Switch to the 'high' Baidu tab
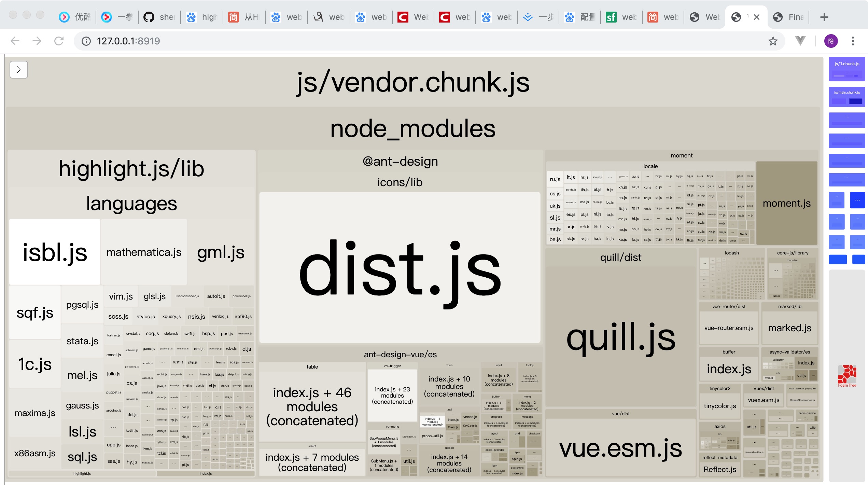Image resolution: width=868 pixels, height=485 pixels. point(202,17)
